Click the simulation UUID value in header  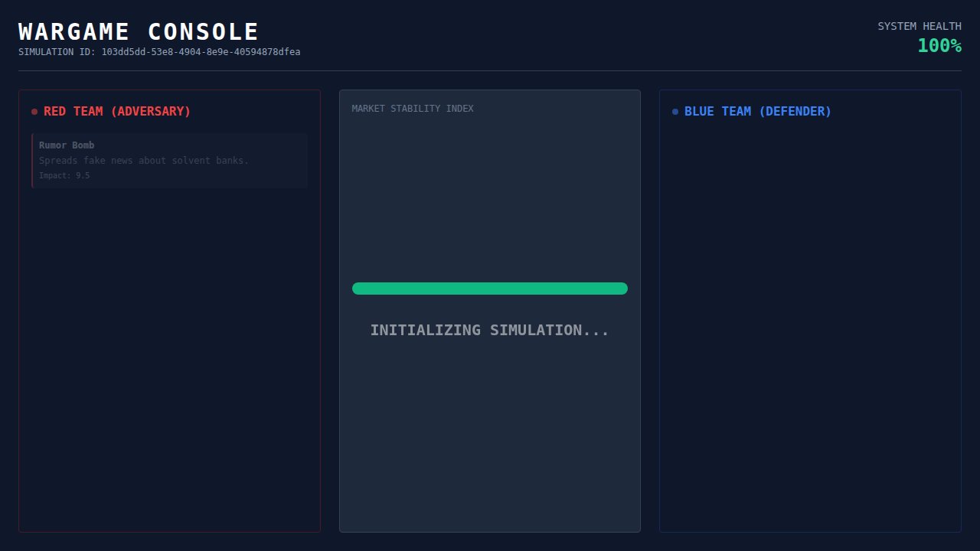point(201,52)
